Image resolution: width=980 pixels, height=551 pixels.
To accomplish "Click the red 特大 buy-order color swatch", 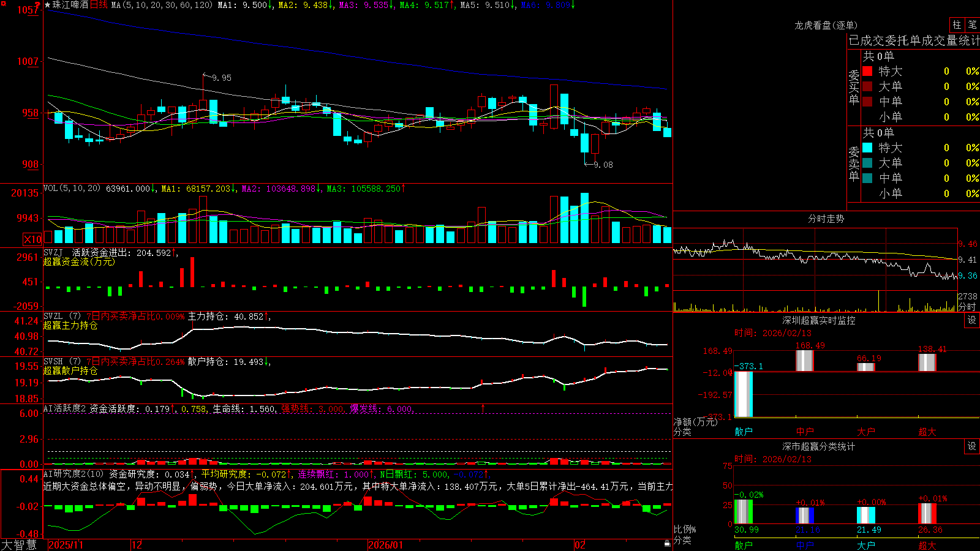I will pyautogui.click(x=867, y=71).
